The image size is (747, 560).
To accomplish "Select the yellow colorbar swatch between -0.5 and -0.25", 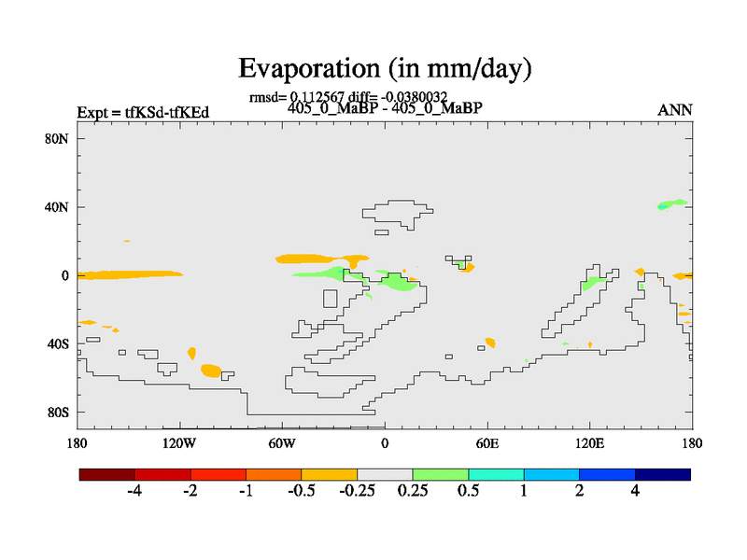I will pyautogui.click(x=330, y=474).
